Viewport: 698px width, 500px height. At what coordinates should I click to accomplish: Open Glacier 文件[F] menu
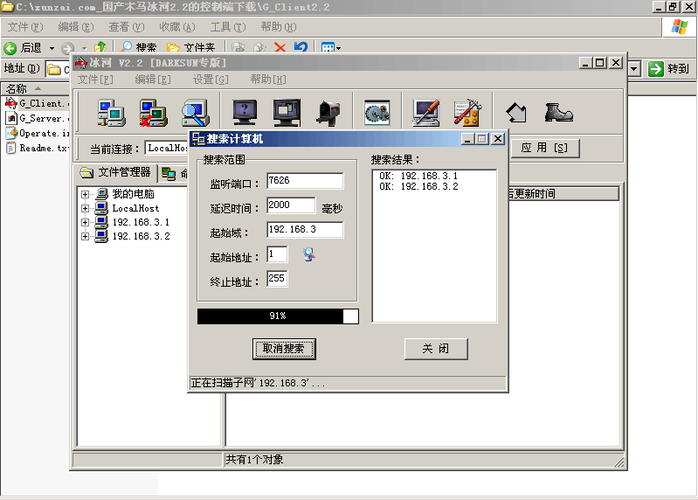pyautogui.click(x=95, y=79)
